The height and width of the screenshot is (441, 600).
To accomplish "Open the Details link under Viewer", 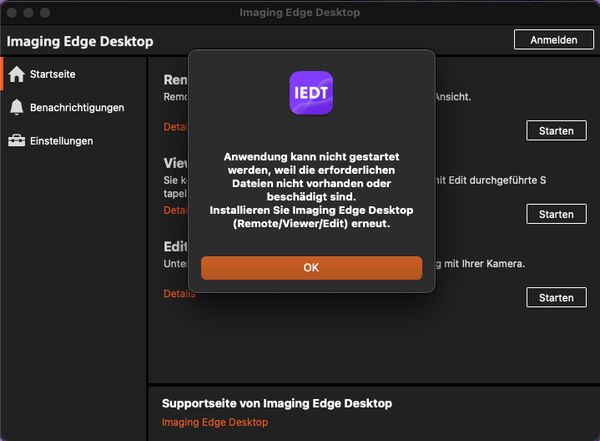I will point(176,211).
